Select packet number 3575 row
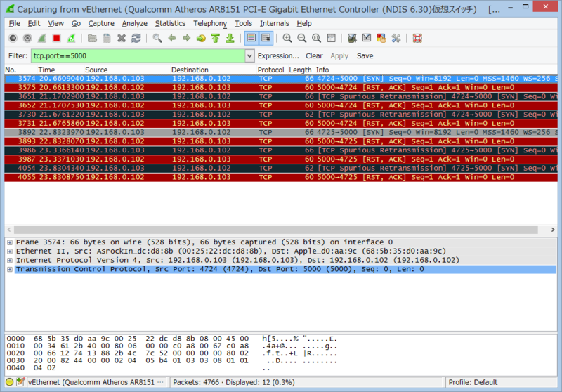 (x=281, y=87)
